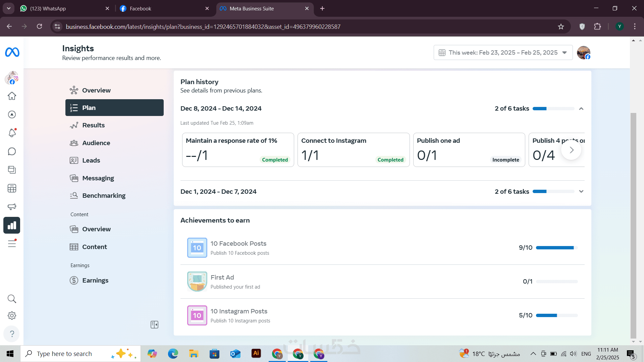The width and height of the screenshot is (644, 362).
Task: Select Results in the Insights menu
Action: 93,125
